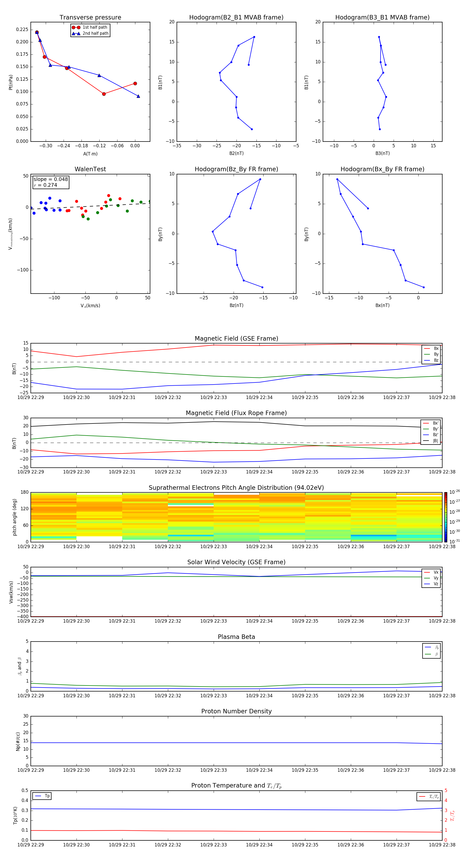Click 'Bx(nT)' axis label

coord(382,305)
